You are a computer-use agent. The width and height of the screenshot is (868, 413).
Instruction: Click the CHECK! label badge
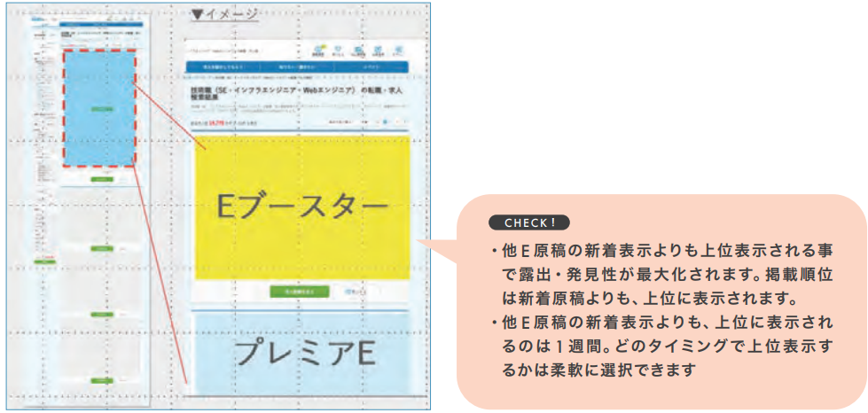pyautogui.click(x=528, y=222)
